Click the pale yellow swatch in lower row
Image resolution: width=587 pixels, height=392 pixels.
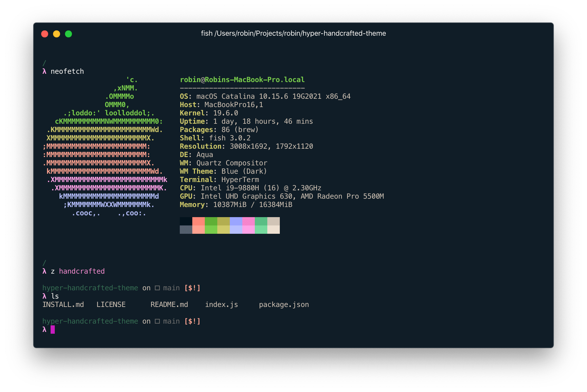224,230
